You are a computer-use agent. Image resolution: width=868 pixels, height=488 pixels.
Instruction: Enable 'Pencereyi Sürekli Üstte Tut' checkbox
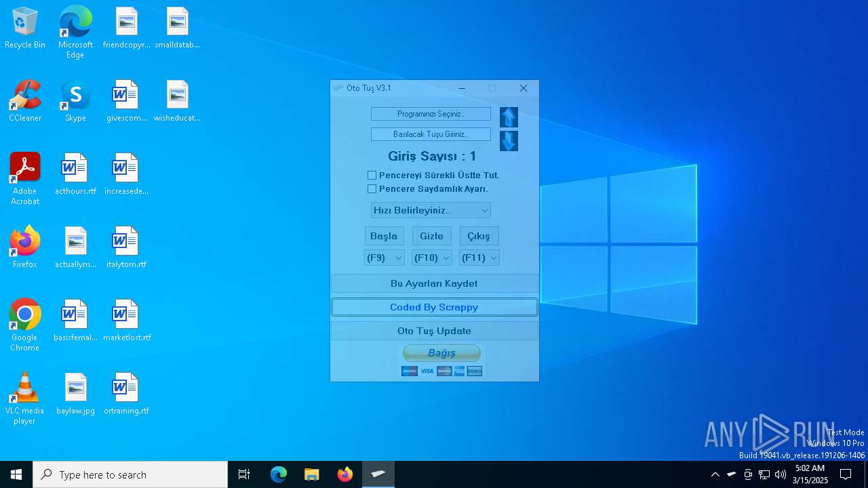click(x=372, y=176)
